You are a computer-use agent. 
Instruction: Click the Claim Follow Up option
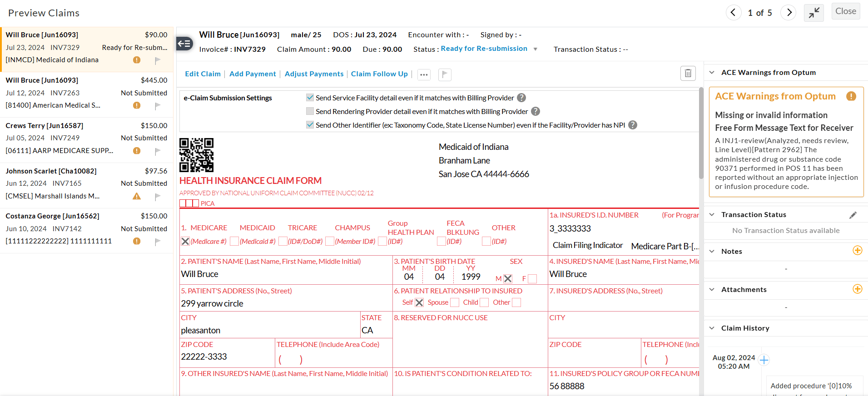coord(379,74)
